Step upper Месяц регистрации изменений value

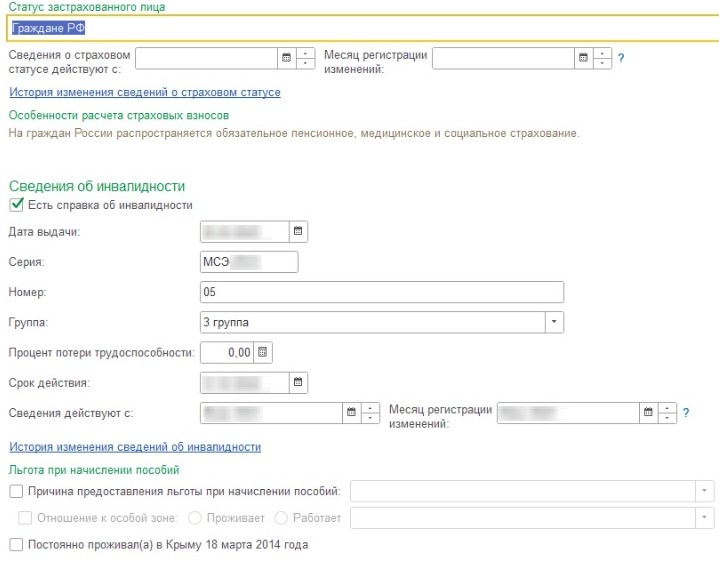602,58
